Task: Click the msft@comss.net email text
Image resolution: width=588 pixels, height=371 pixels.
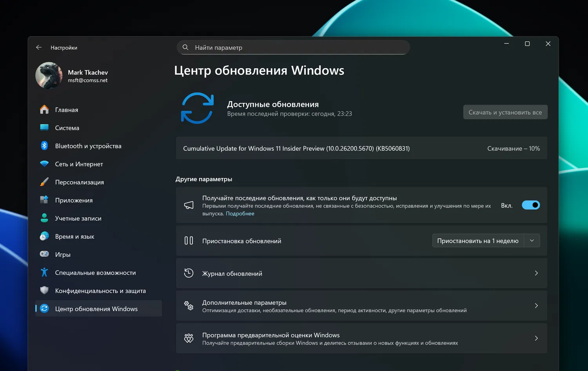Action: [x=87, y=80]
